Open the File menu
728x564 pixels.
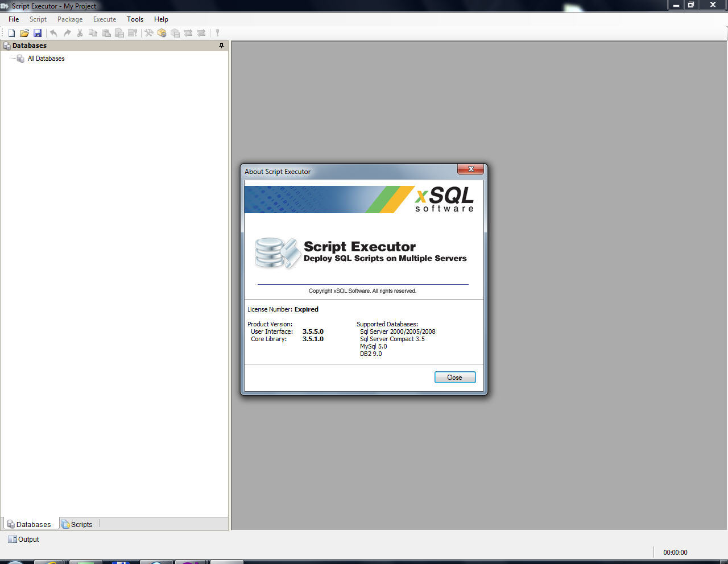pyautogui.click(x=14, y=19)
